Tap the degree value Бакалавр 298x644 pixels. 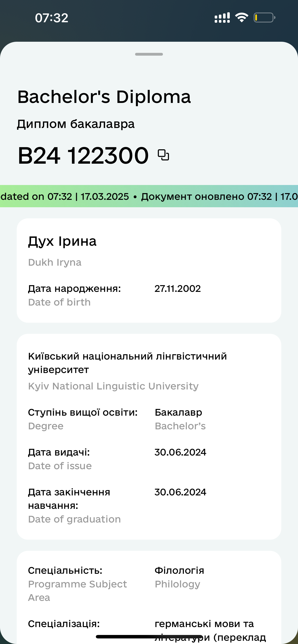pyautogui.click(x=178, y=412)
